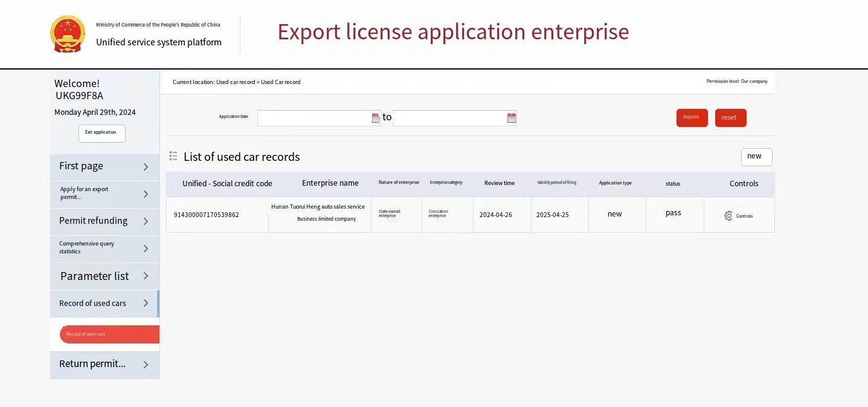
Task: Click the Exit application button
Action: pos(101,133)
